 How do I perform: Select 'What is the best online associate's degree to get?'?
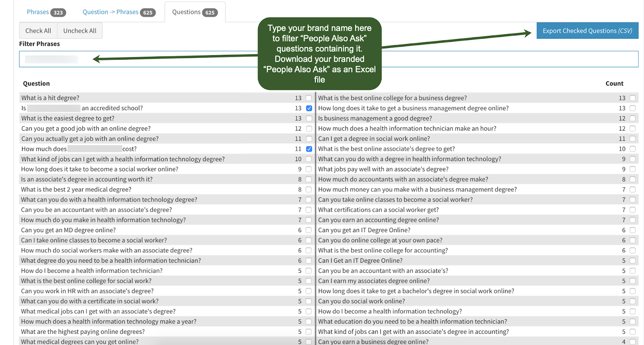point(632,149)
